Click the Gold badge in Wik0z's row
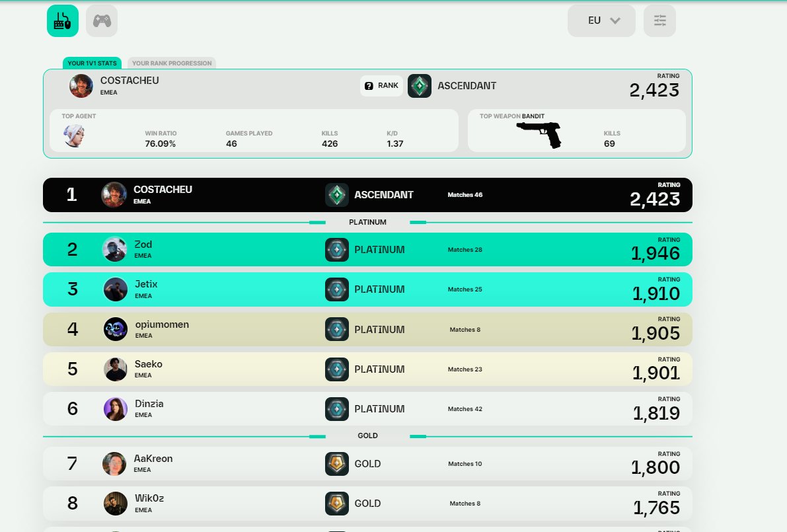 point(337,504)
